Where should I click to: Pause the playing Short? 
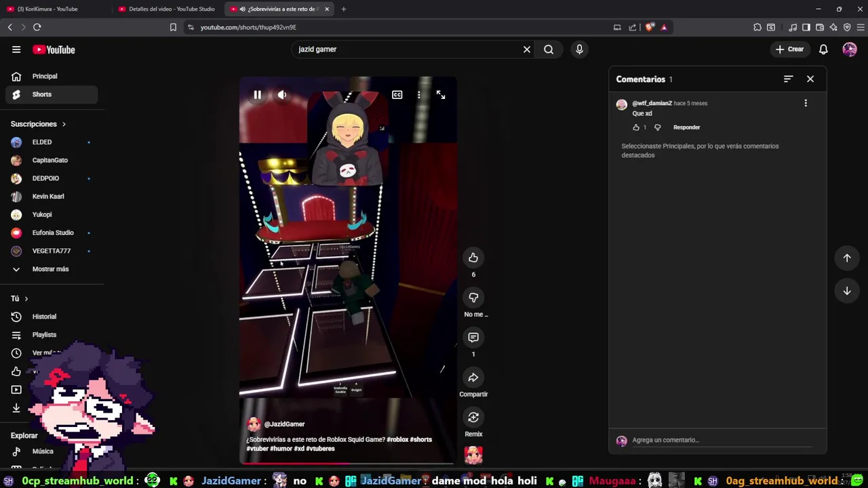258,95
